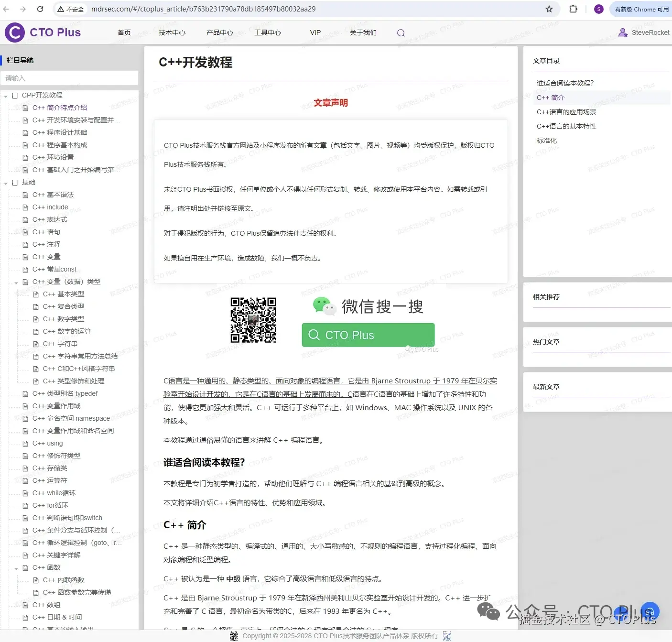The width and height of the screenshot is (672, 642).
Task: Click the document icon beside C++ include
Action: coord(26,207)
